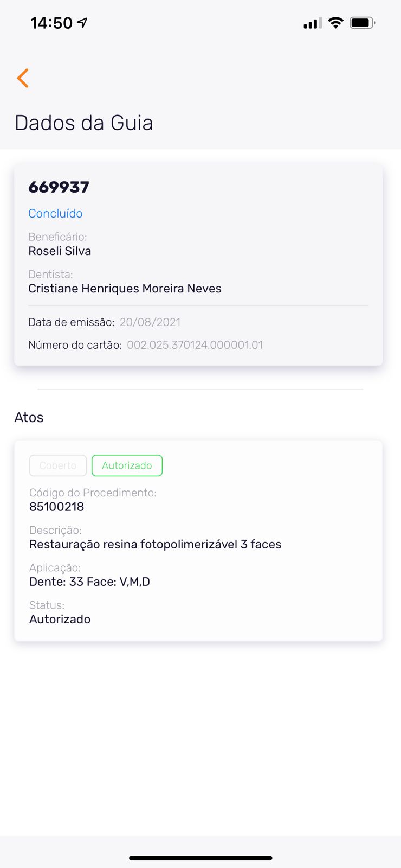Viewport: 401px width, 868px height.
Task: Tap Dente: 33 Face: V,M,D
Action: [89, 582]
